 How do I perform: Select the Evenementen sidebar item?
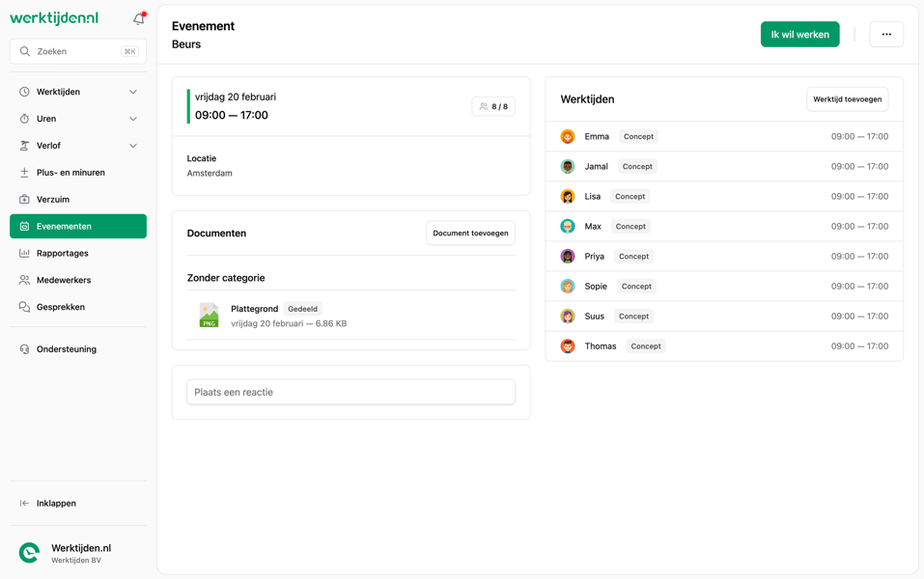64,226
